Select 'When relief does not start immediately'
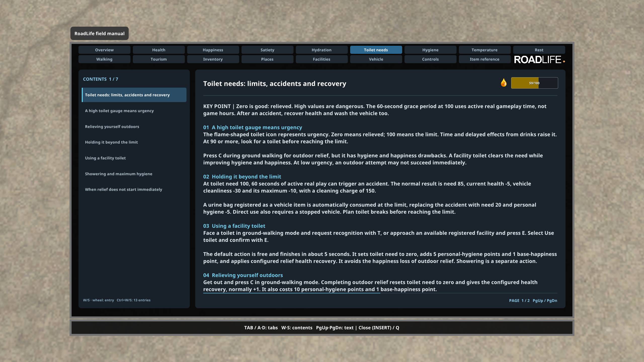This screenshot has width=644, height=362. [134, 189]
